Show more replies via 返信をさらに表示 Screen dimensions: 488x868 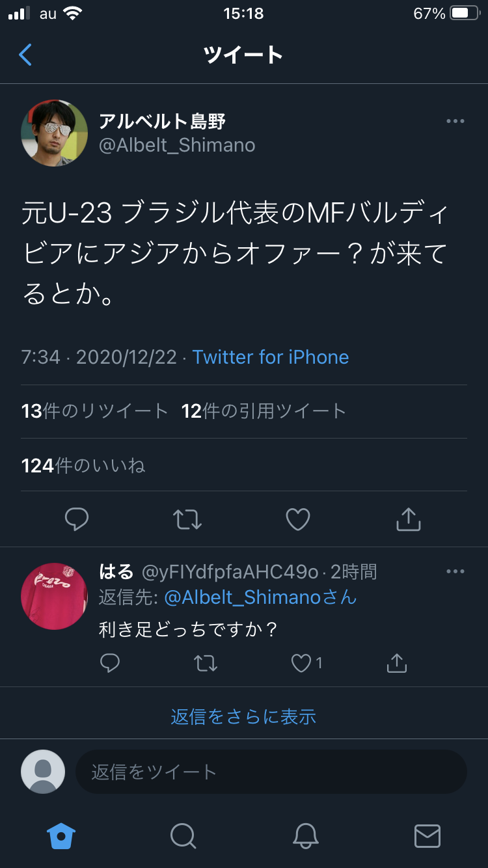pos(243,716)
